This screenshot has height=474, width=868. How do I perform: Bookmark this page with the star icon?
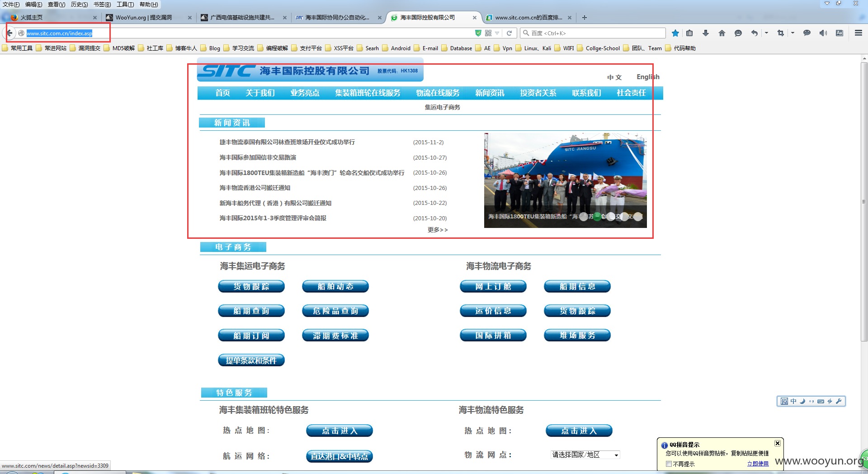coord(675,33)
